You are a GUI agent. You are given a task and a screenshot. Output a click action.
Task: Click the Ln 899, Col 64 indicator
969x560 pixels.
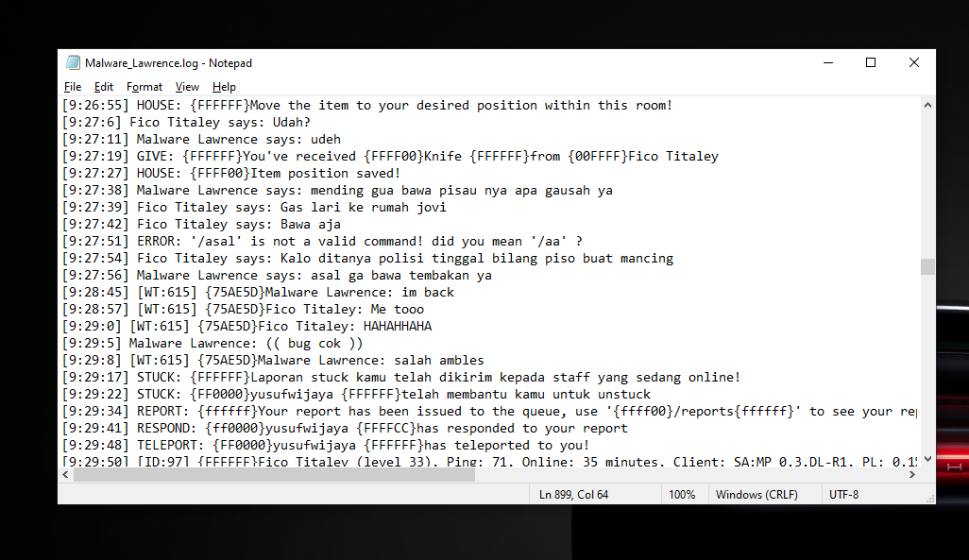573,495
